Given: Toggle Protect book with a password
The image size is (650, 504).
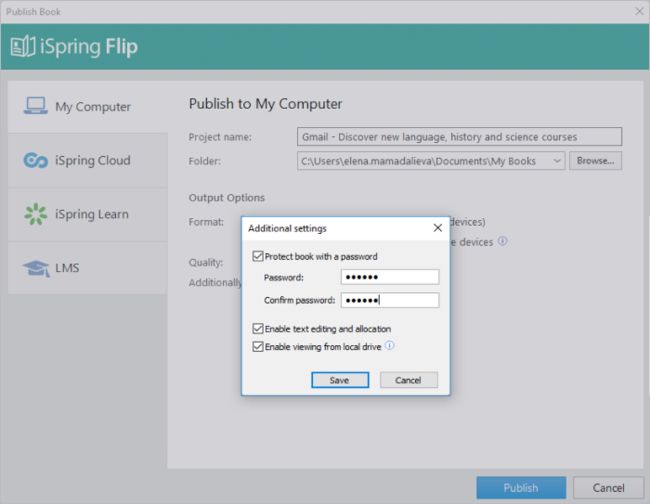Looking at the screenshot, I should pos(257,256).
